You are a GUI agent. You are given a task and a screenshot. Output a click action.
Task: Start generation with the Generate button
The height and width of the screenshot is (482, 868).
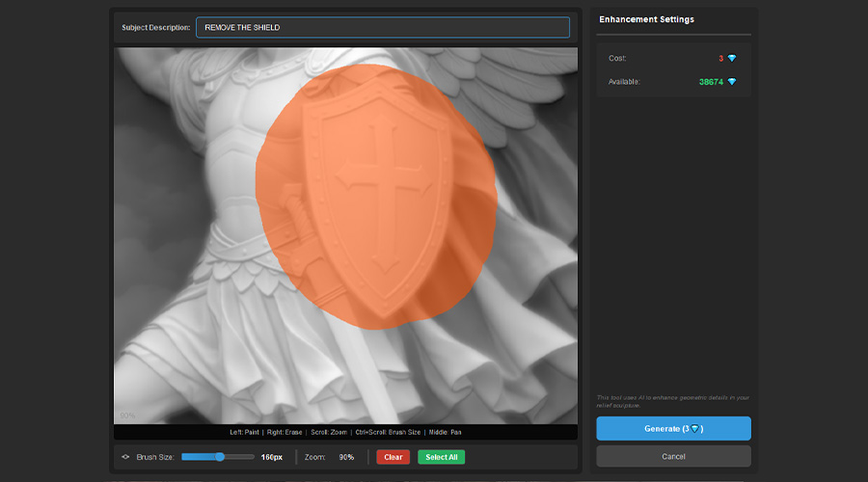(673, 429)
